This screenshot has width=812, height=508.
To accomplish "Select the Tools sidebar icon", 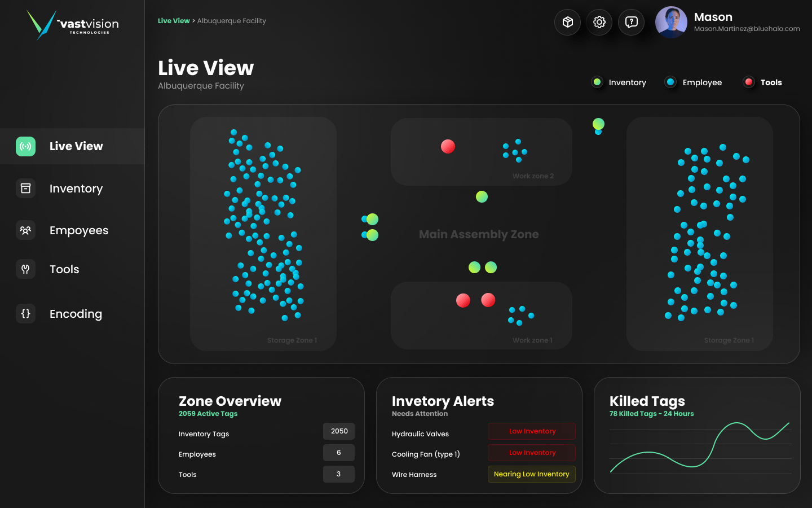I will 25,269.
